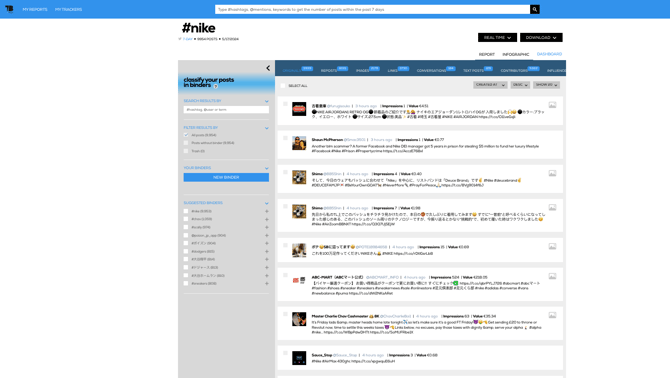Image resolution: width=670 pixels, height=378 pixels.
Task: Open Sauce_Stop profile avatar
Action: tap(299, 358)
